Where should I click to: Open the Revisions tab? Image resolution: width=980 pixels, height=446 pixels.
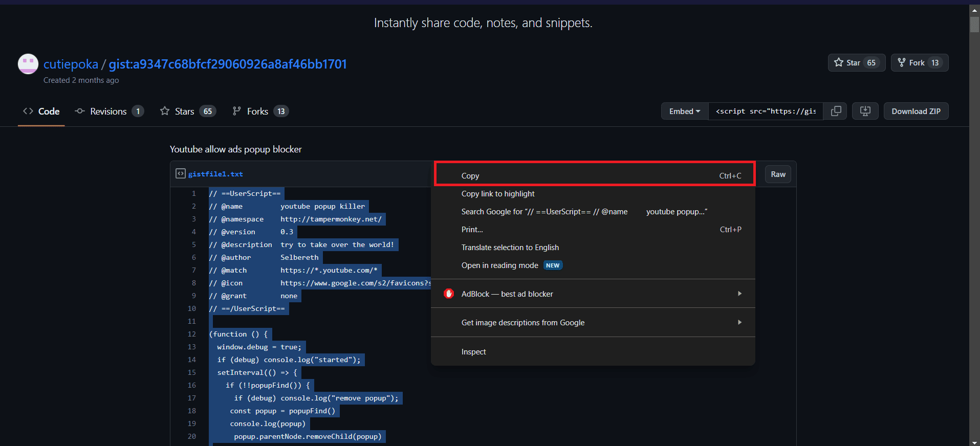pyautogui.click(x=109, y=111)
